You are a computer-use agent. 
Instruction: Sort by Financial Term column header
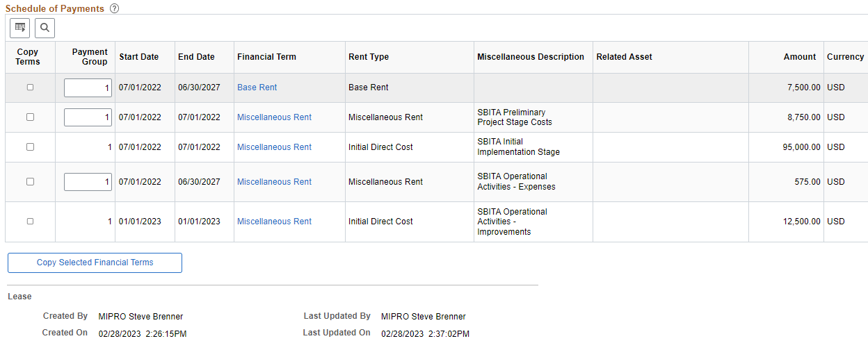pos(266,57)
